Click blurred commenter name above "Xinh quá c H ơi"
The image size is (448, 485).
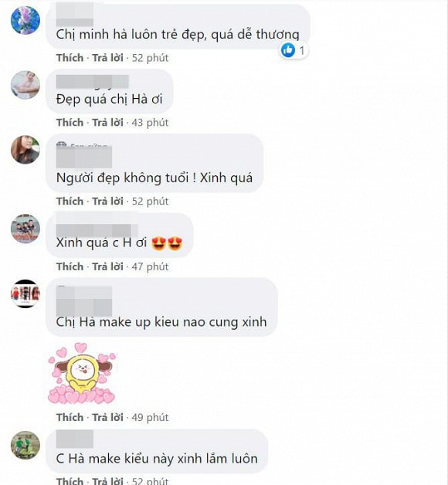(x=97, y=230)
